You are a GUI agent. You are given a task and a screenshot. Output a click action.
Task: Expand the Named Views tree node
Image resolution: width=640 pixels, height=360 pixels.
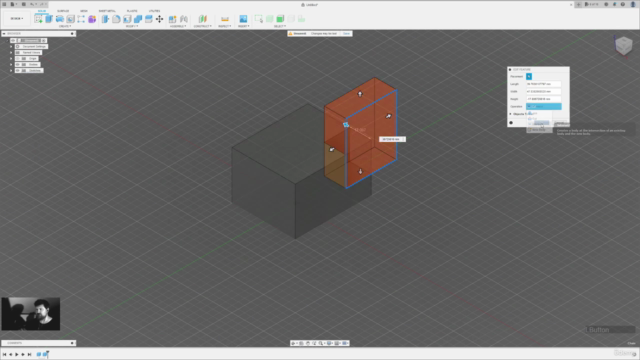(x=11, y=53)
